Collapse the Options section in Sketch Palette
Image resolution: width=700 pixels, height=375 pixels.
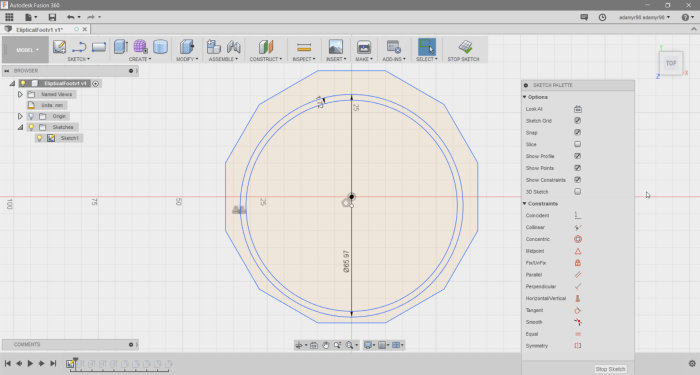(525, 97)
